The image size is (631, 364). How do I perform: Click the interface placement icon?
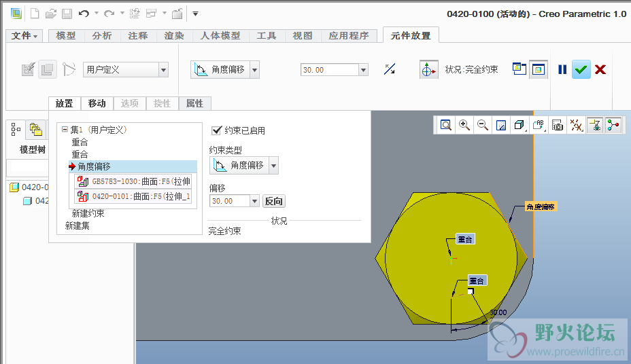coord(28,70)
